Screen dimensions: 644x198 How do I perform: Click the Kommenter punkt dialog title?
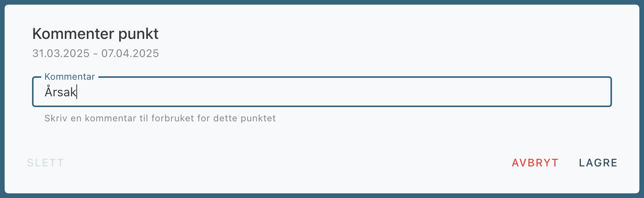pyautogui.click(x=95, y=34)
